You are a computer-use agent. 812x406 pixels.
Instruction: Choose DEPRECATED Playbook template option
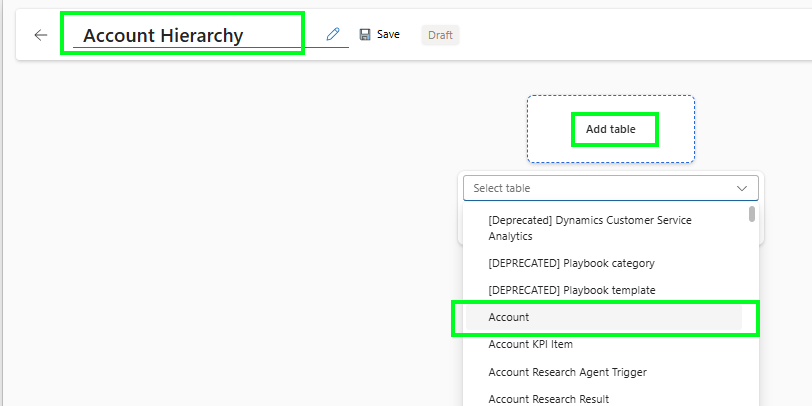[x=572, y=290]
